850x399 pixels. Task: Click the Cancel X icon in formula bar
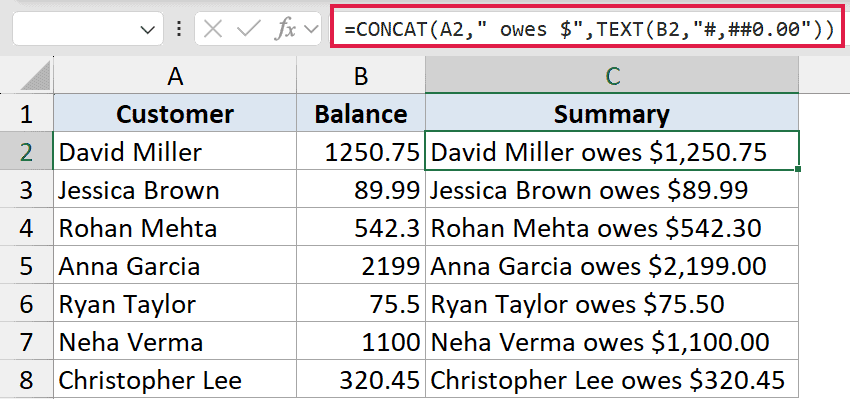(214, 29)
